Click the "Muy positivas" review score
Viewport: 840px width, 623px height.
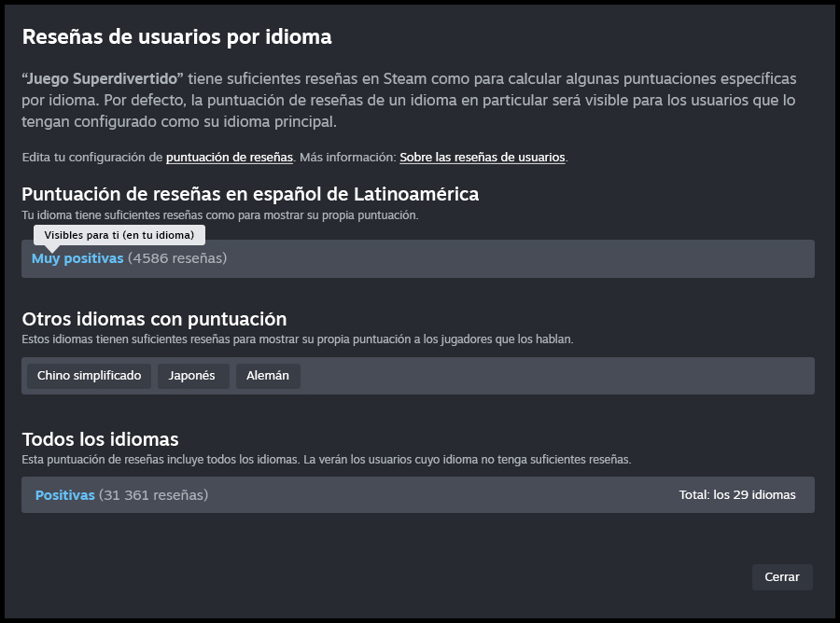pos(78,258)
